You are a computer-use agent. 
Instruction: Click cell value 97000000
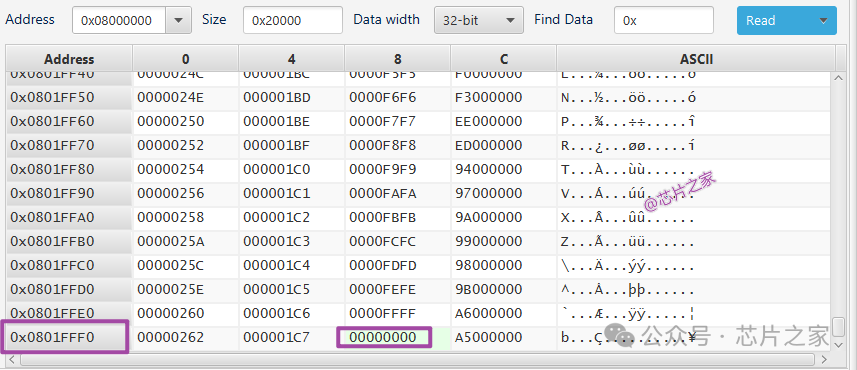[489, 193]
